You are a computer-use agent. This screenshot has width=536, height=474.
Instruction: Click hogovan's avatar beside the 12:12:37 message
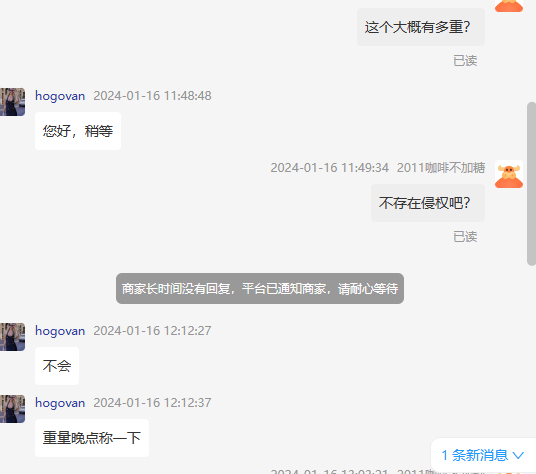click(12, 409)
